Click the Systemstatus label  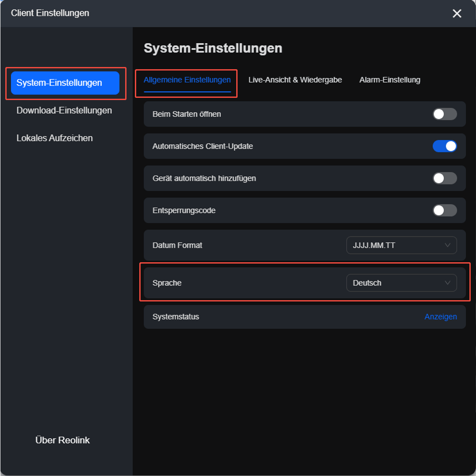click(176, 316)
